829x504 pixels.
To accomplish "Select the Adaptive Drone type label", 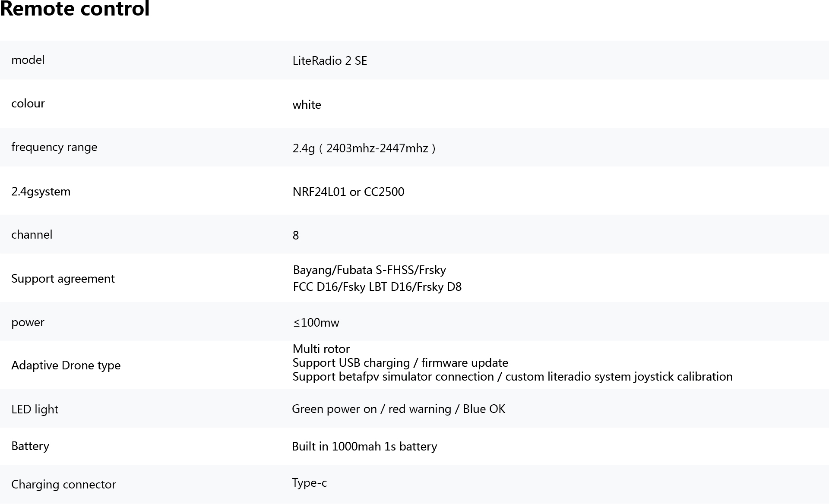I will coord(66,365).
